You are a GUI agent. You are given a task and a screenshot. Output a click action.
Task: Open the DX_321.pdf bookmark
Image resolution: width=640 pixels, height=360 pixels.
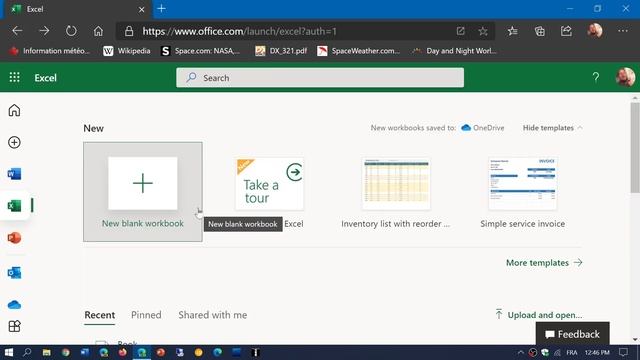point(281,51)
